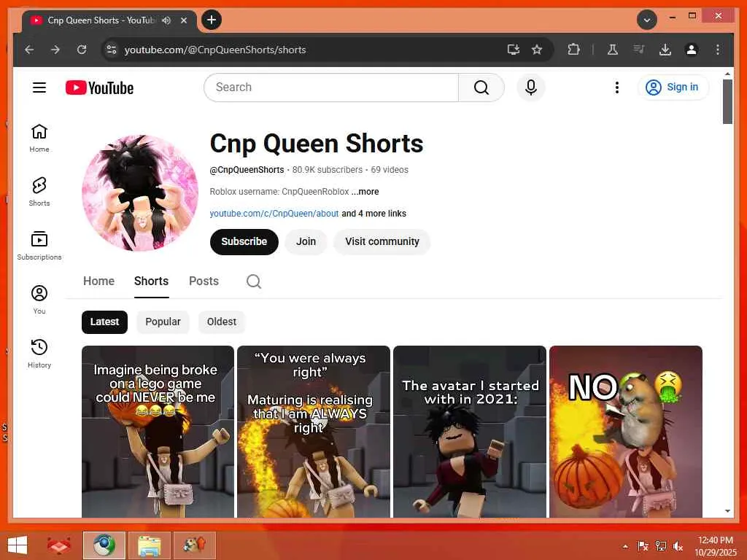Click the search magnifier button

coord(481,87)
